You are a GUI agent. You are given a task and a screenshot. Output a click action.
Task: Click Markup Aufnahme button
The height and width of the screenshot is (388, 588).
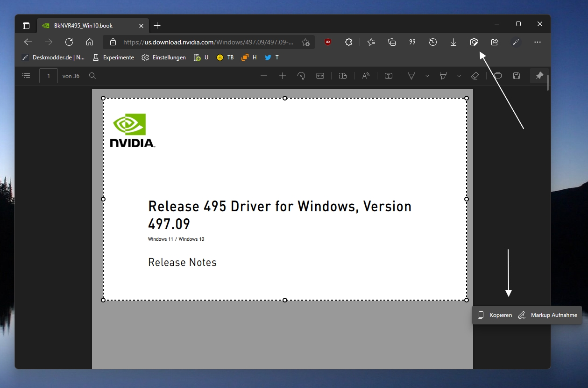point(548,315)
